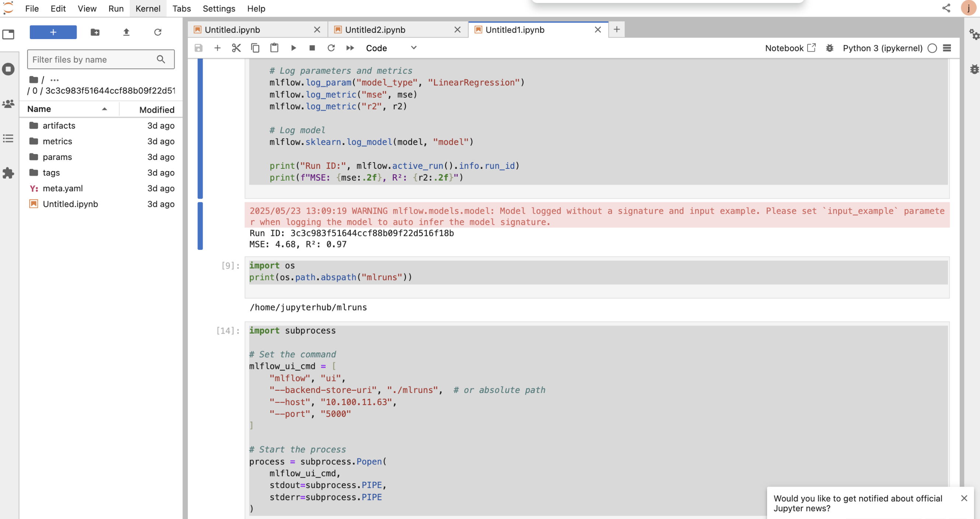The width and height of the screenshot is (980, 519).
Task: Add a new tab with the plus button
Action: pos(617,29)
